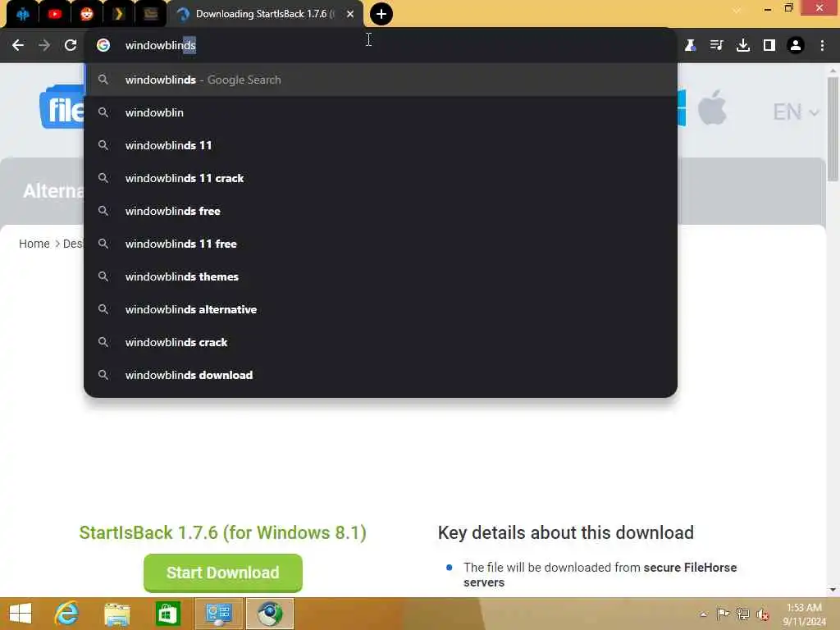The height and width of the screenshot is (630, 840).
Task: Click the muted volume tray icon
Action: 762,614
